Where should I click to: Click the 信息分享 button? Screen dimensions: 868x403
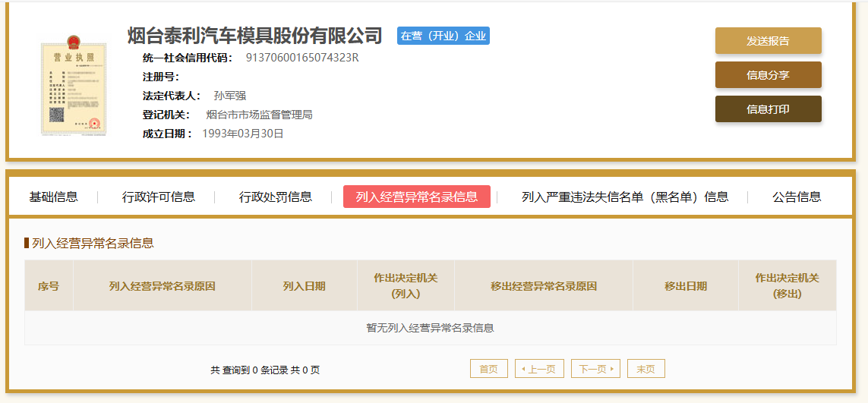(768, 74)
